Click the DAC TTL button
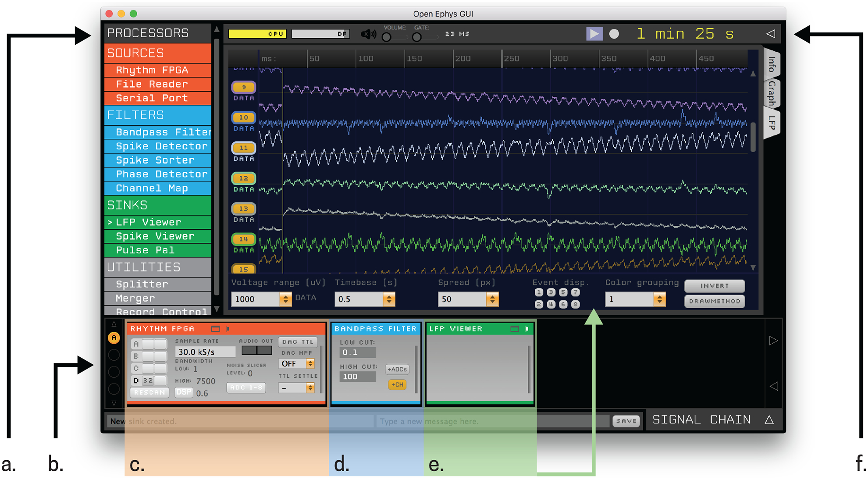Image resolution: width=868 pixels, height=480 pixels. pos(298,342)
